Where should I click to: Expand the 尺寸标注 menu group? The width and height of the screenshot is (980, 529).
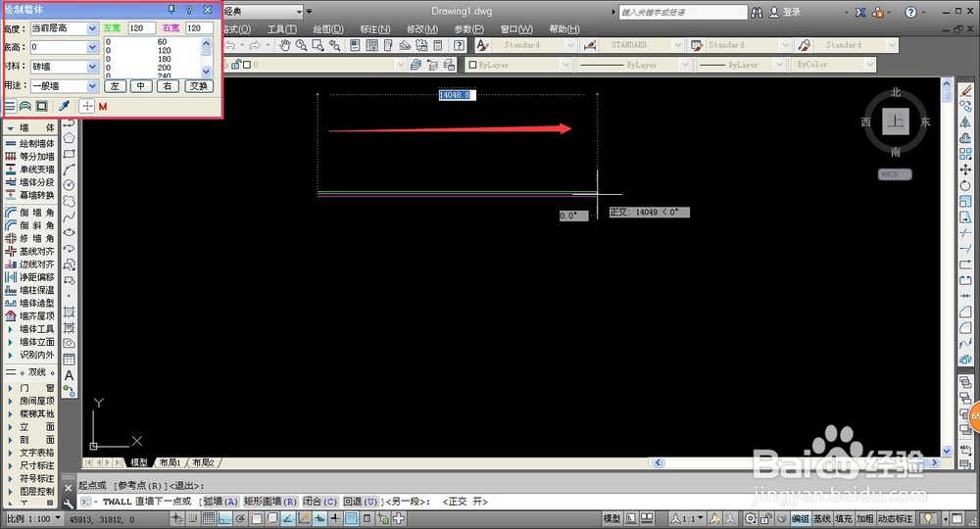tap(30, 465)
